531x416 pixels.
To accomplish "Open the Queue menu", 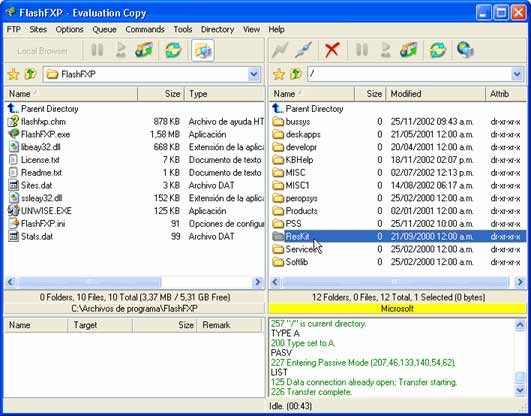I will coord(104,29).
